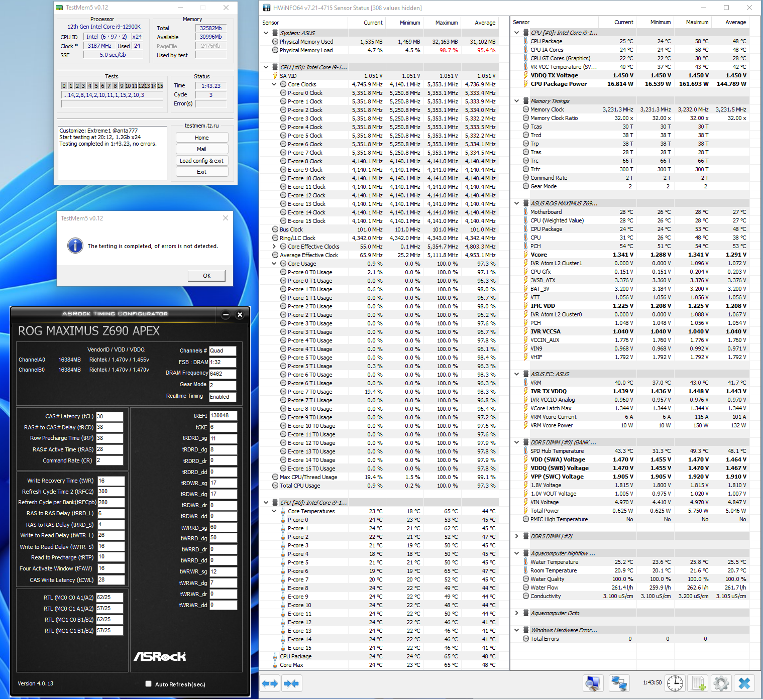Viewport: 763px width, 700px height.
Task: Click the Refresh Cycle Time 2 (tRFC2) field
Action: tap(111, 492)
